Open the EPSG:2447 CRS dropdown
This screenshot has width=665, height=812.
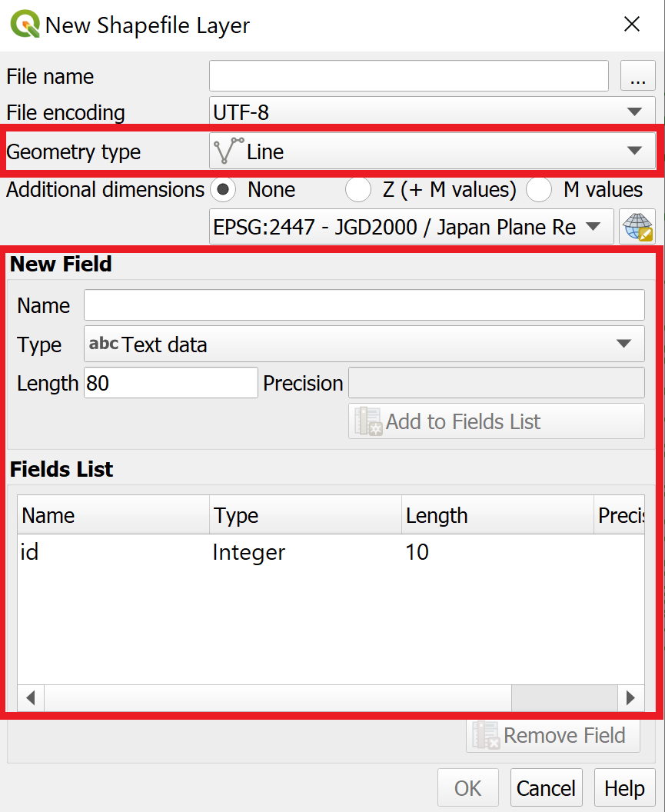411,227
